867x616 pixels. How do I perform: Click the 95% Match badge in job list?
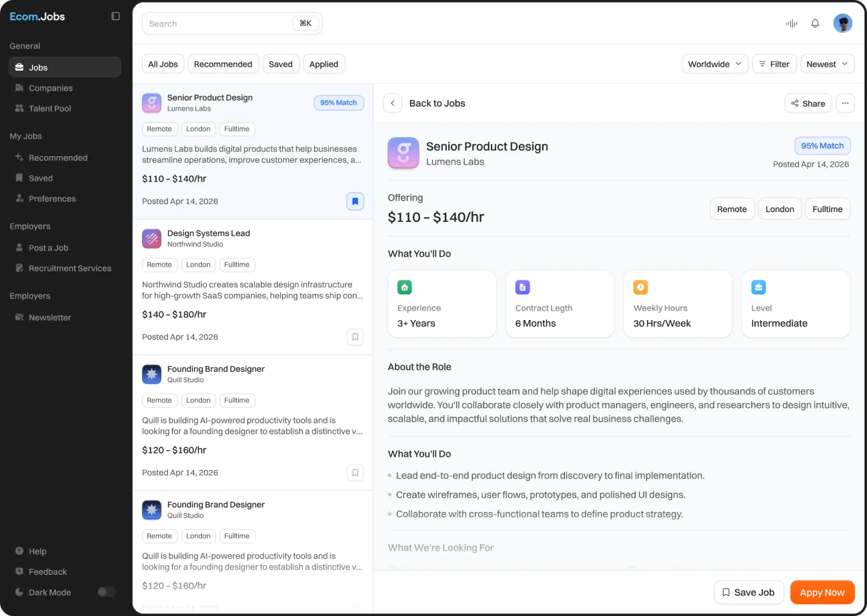pos(339,103)
